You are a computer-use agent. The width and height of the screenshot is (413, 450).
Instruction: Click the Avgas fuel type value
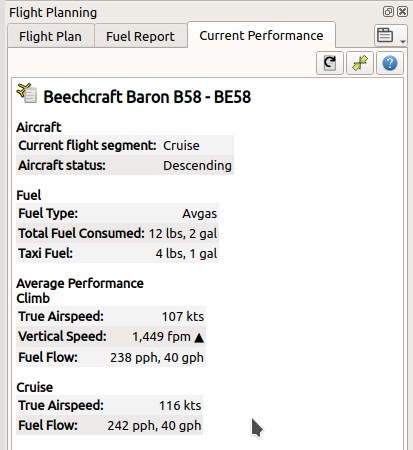pos(199,214)
